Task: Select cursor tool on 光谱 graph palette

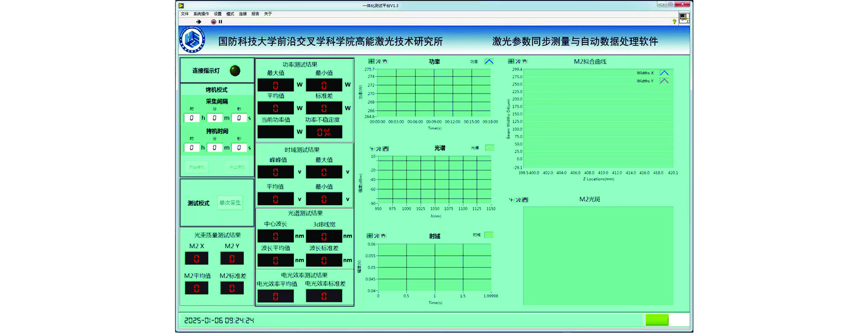Action: pos(372,149)
